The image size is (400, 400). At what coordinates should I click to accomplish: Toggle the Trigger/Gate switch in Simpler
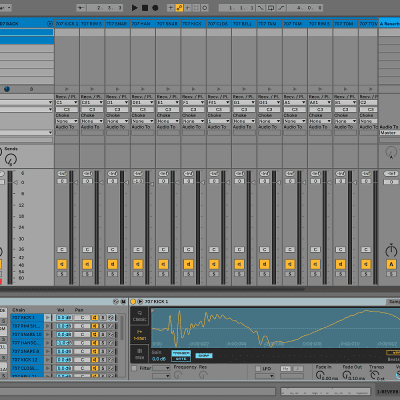181,356
